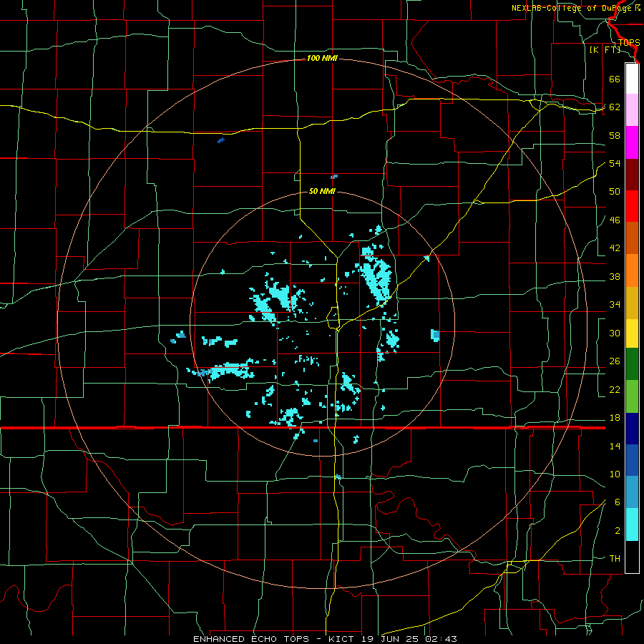The image size is (644, 644).
Task: Pick the bright yellow legend swatch
Action: click(x=632, y=333)
